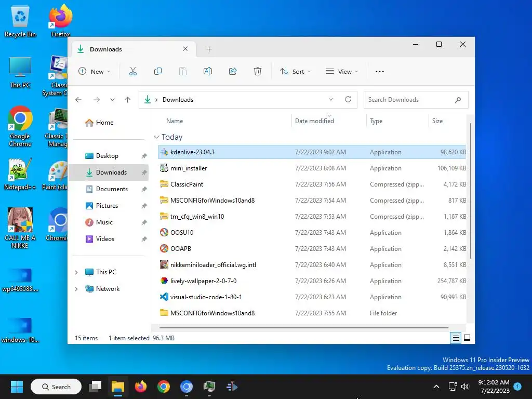Select Recycle Bin on the desktop
This screenshot has height=399, width=532.
(20, 20)
